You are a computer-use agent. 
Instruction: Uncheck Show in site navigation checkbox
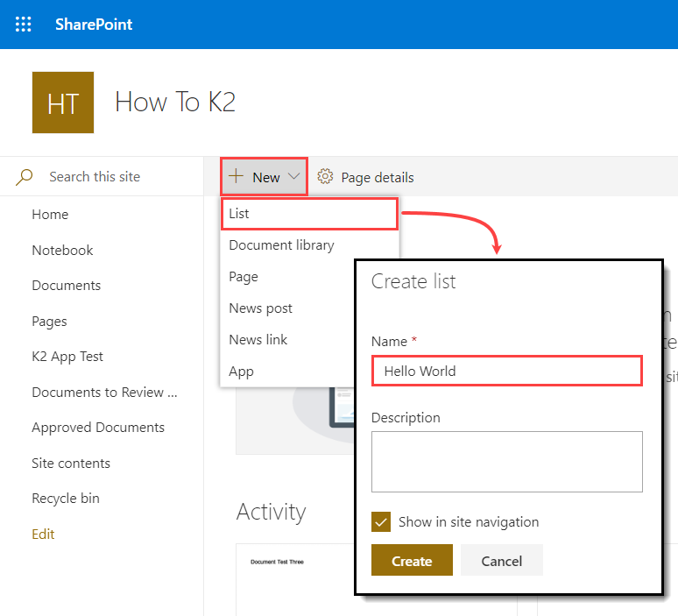381,522
